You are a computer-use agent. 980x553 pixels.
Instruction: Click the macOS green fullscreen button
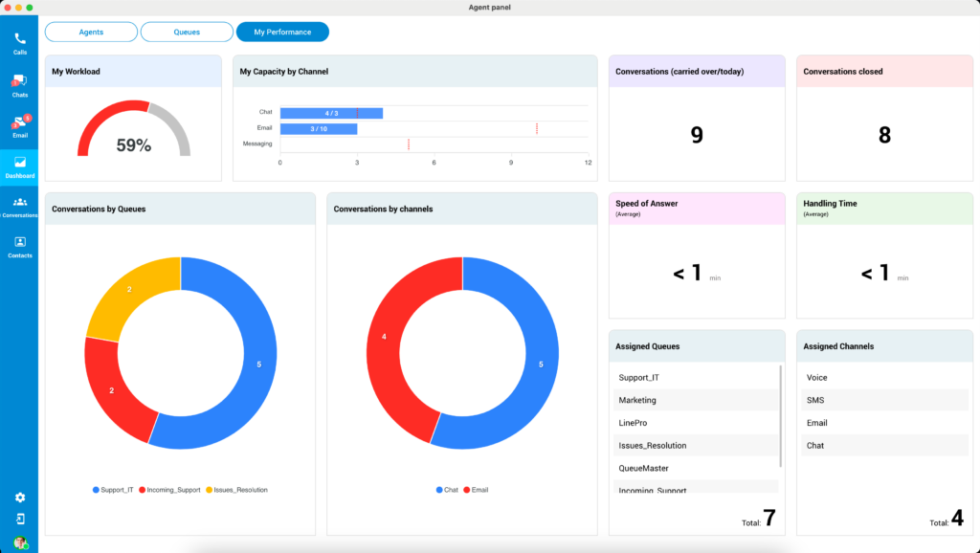point(30,8)
